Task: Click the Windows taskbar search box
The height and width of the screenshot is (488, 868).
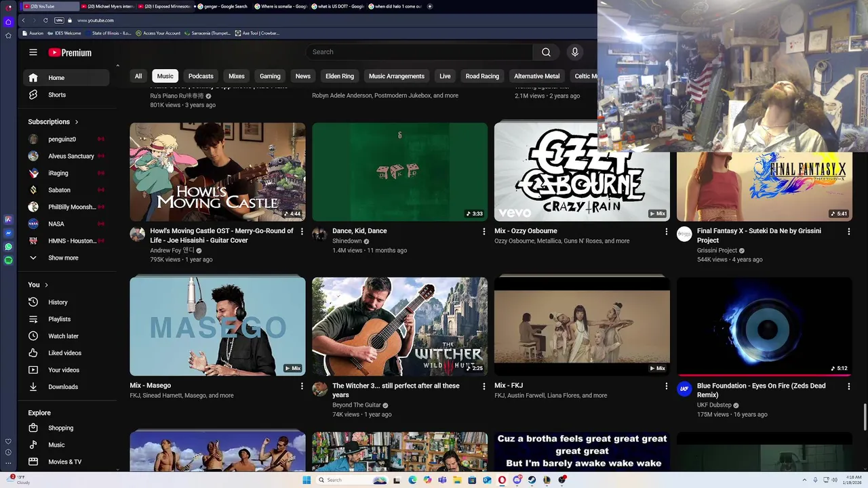Action: [x=351, y=480]
